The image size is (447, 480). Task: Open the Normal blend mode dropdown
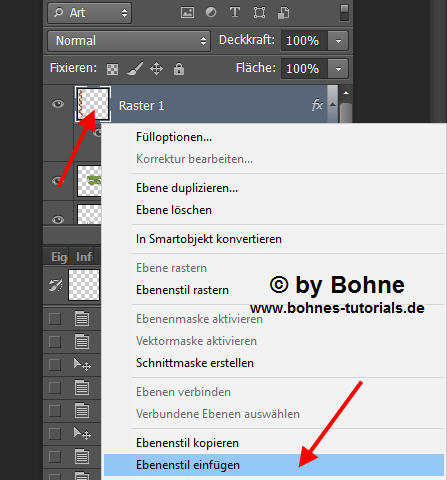[x=129, y=41]
